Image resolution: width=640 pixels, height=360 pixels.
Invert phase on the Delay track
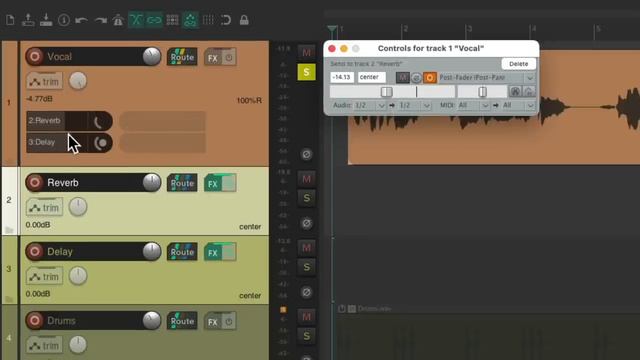[307, 292]
